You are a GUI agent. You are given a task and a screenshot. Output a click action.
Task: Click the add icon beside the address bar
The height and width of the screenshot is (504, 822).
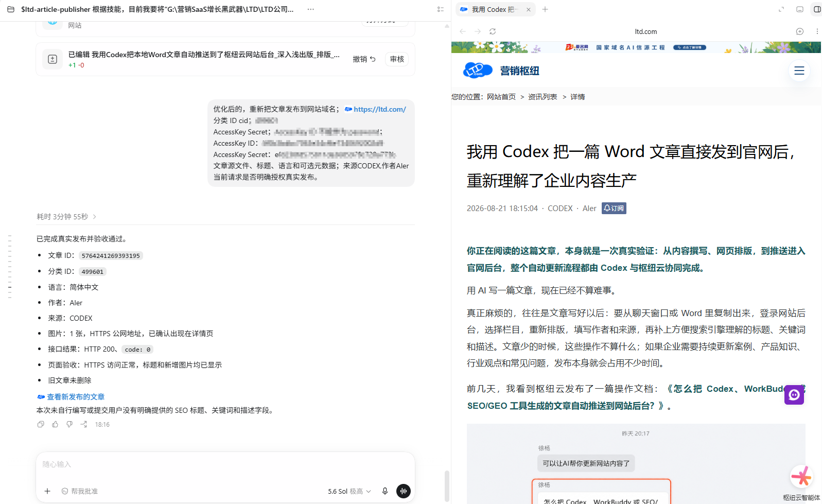coord(800,31)
